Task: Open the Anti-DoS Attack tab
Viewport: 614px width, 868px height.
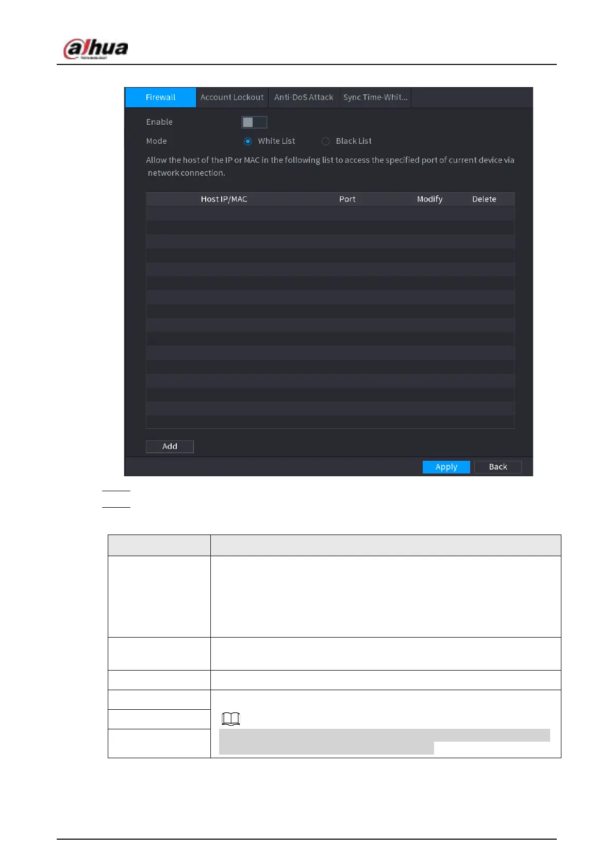Action: [304, 97]
